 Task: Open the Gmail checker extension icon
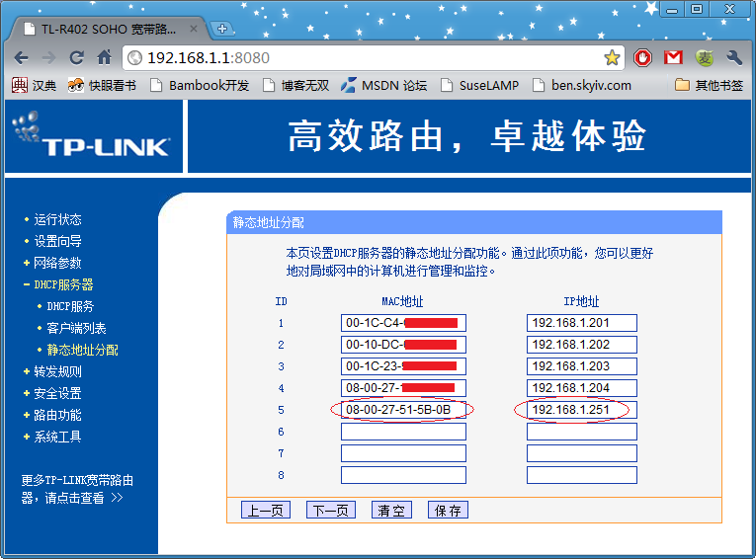pos(673,58)
